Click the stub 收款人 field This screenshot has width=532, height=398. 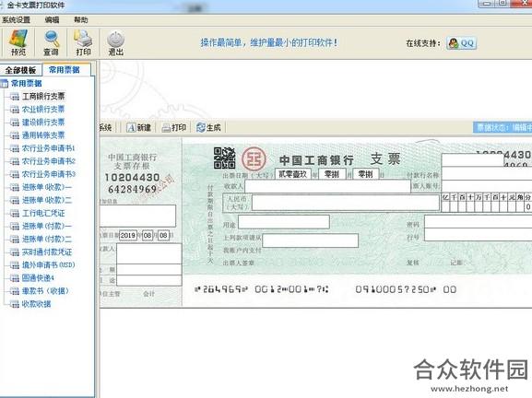pos(149,253)
